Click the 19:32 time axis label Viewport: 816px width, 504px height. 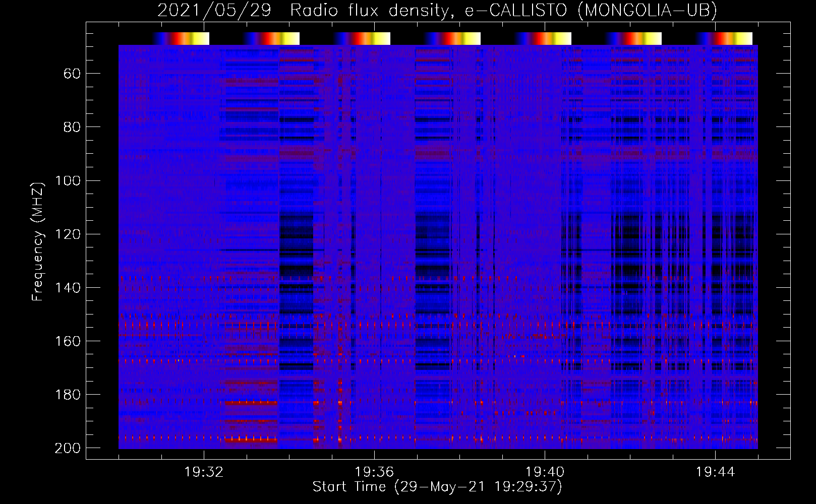(204, 472)
